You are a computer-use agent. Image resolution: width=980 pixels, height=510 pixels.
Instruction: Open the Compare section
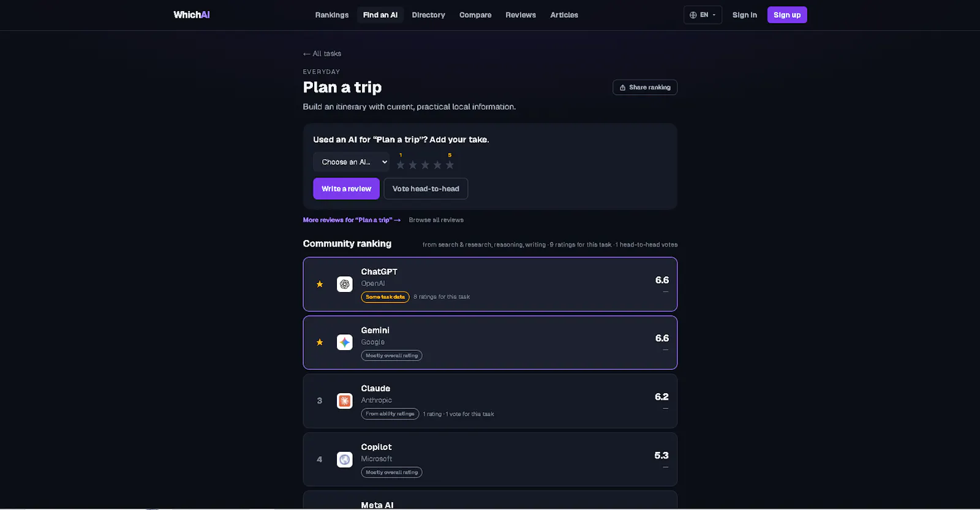click(x=475, y=15)
